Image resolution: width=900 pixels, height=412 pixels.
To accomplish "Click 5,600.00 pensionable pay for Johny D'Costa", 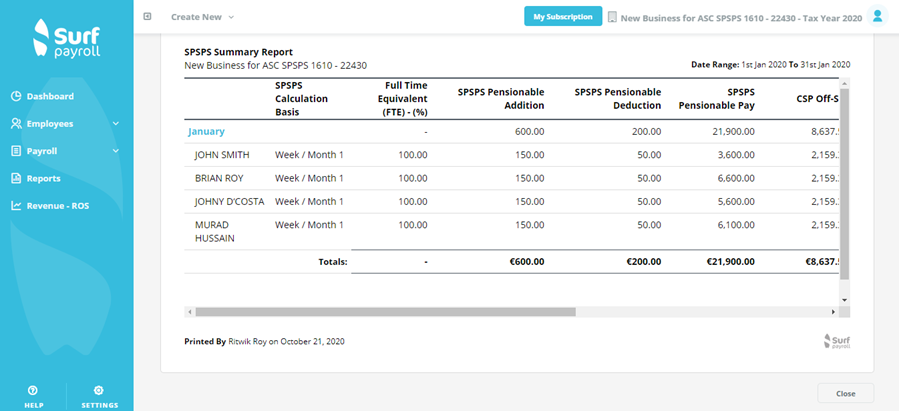I will click(737, 201).
